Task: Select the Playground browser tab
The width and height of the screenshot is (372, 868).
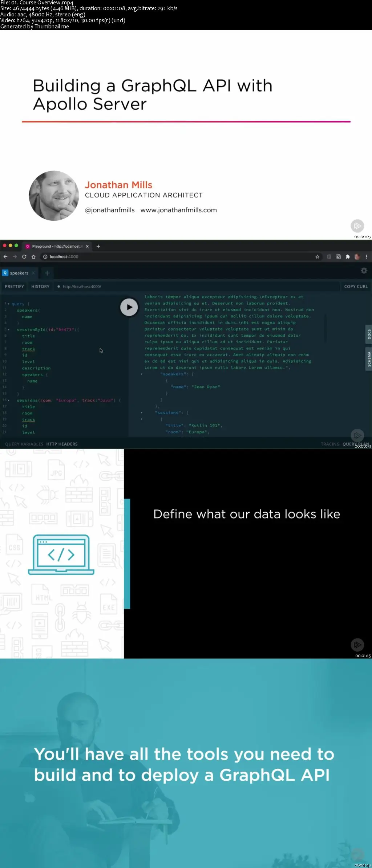Action: 57,247
